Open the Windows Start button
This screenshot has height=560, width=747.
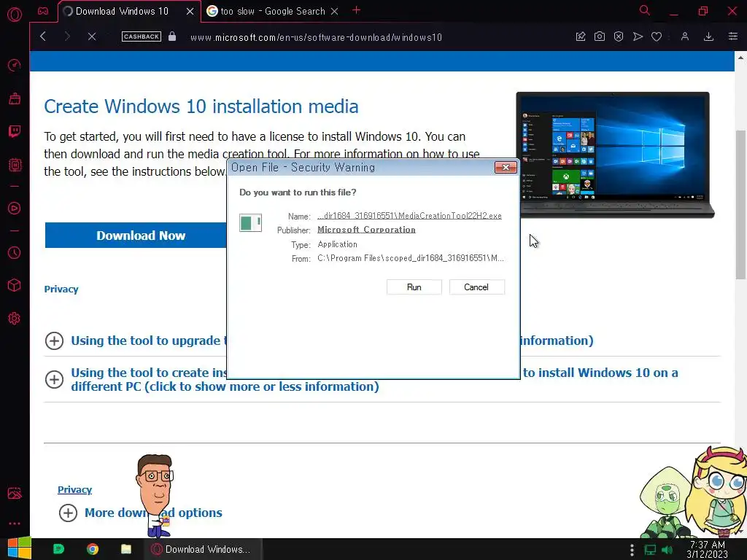click(20, 549)
